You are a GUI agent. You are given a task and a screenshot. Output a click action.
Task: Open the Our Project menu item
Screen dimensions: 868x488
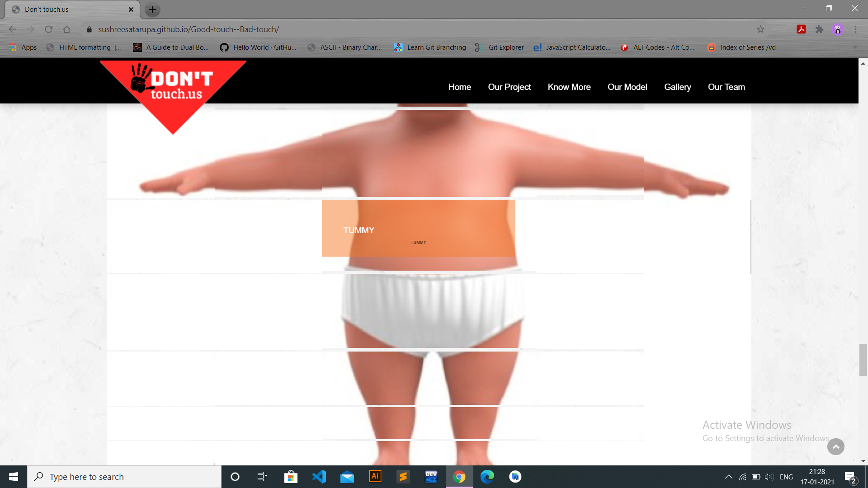coord(509,87)
